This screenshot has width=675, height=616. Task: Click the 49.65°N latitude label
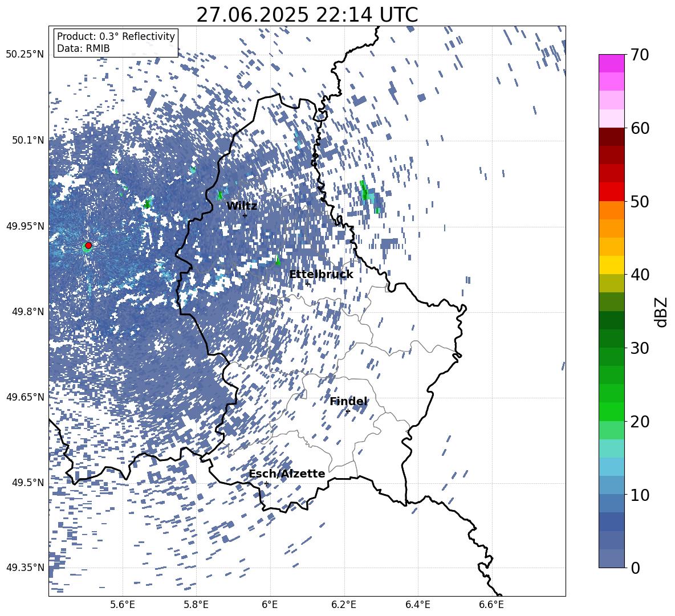tap(25, 397)
